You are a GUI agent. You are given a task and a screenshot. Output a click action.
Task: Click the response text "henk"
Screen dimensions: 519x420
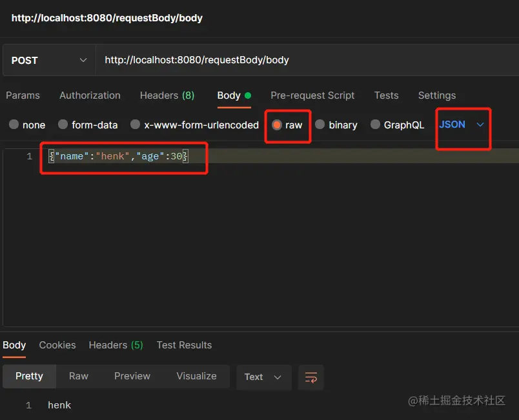59,405
